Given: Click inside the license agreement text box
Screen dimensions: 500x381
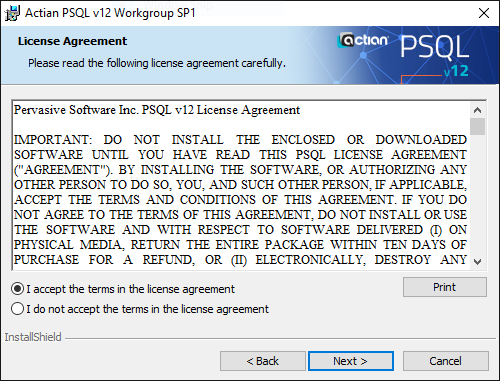Looking at the screenshot, I should tap(241, 185).
